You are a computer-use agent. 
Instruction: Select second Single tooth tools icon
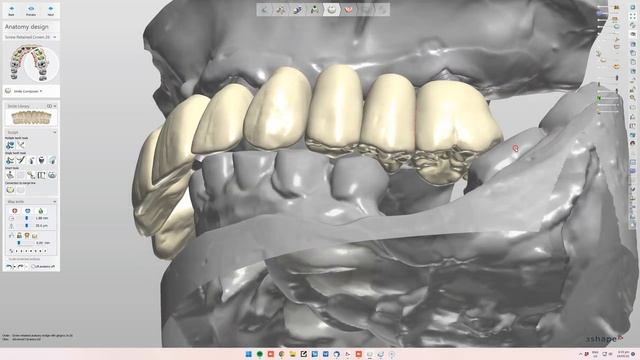pyautogui.click(x=21, y=160)
